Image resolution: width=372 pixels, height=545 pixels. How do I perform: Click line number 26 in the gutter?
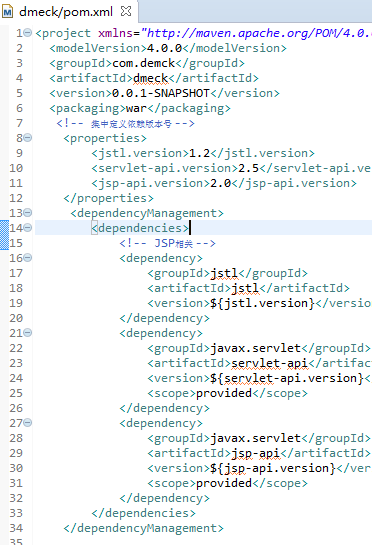[16, 408]
